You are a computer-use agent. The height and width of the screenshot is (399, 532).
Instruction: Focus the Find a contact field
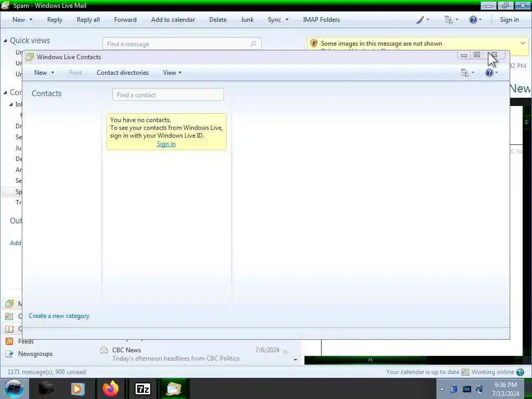[x=168, y=95]
